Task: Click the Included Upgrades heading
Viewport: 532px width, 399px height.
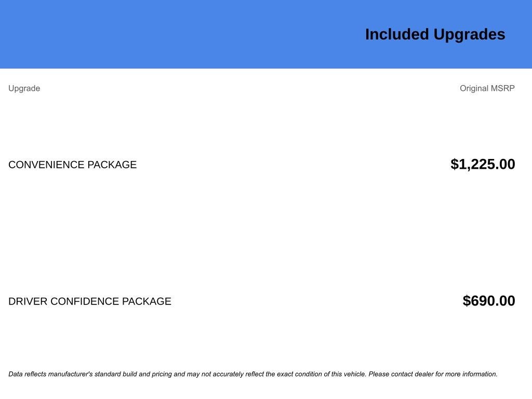Action: tap(435, 35)
